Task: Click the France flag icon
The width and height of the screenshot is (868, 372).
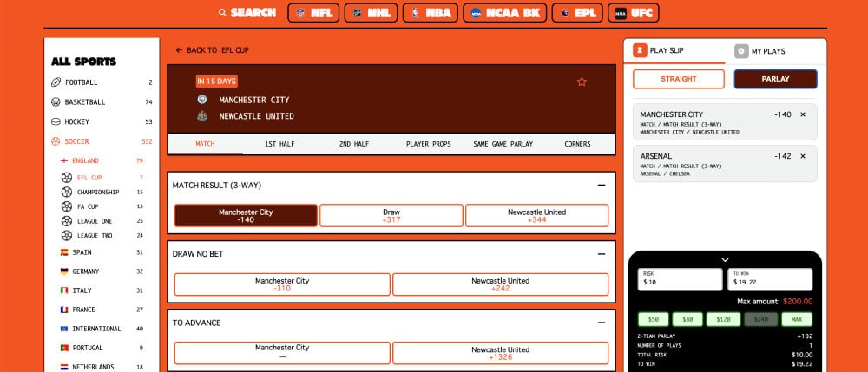Action: [x=64, y=310]
